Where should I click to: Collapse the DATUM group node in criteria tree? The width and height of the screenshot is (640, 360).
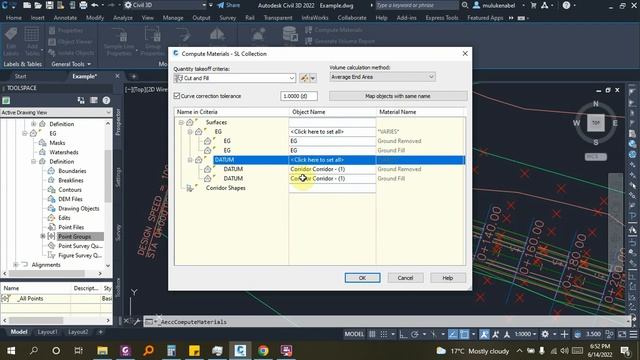(x=190, y=160)
